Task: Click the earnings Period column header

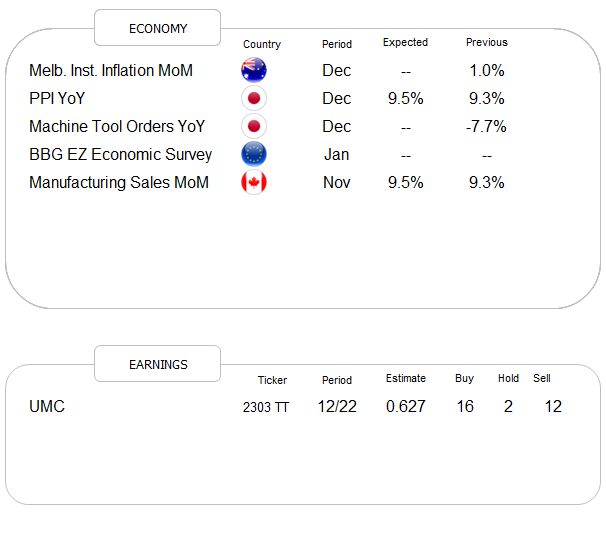Action: (x=337, y=380)
